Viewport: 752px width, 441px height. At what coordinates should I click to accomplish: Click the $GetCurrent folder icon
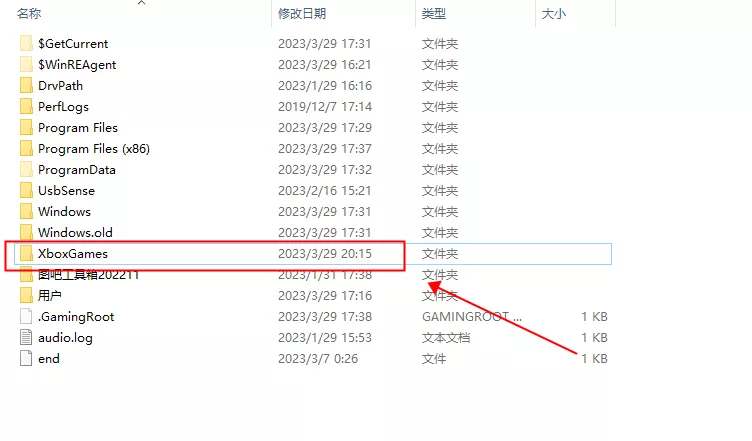click(26, 44)
